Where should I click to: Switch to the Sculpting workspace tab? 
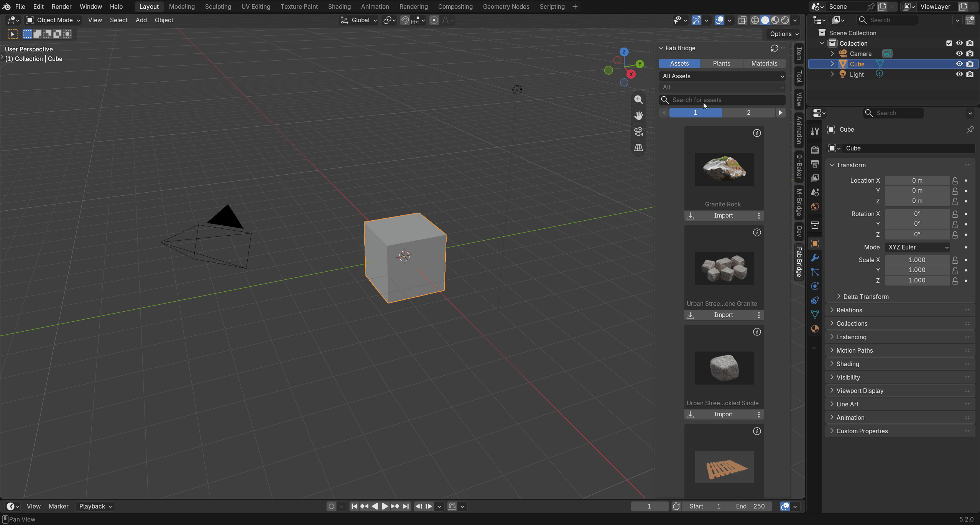coord(218,7)
